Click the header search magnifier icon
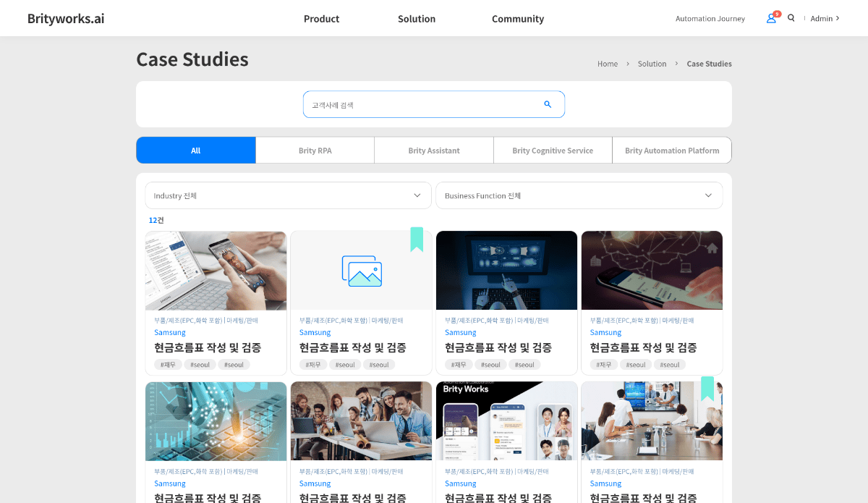The image size is (868, 503). [x=791, y=18]
